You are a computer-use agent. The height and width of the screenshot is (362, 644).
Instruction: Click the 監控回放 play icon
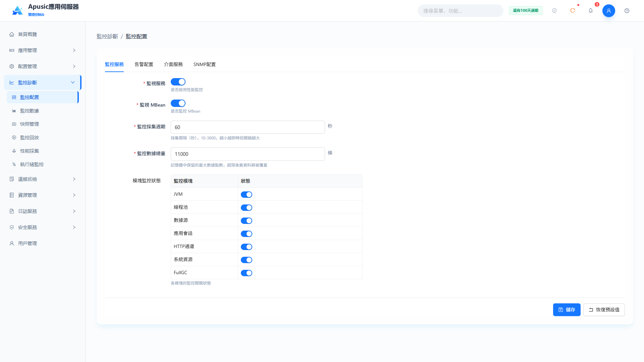14,137
